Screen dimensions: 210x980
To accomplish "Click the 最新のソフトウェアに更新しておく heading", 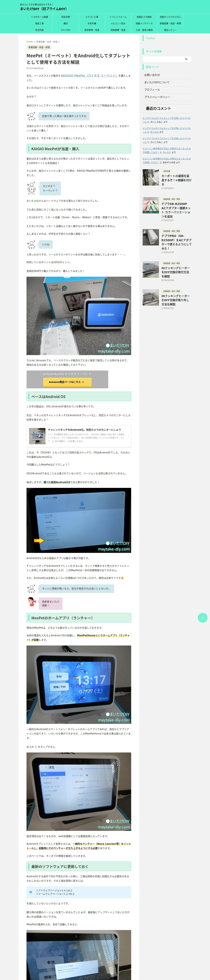I will (79, 866).
